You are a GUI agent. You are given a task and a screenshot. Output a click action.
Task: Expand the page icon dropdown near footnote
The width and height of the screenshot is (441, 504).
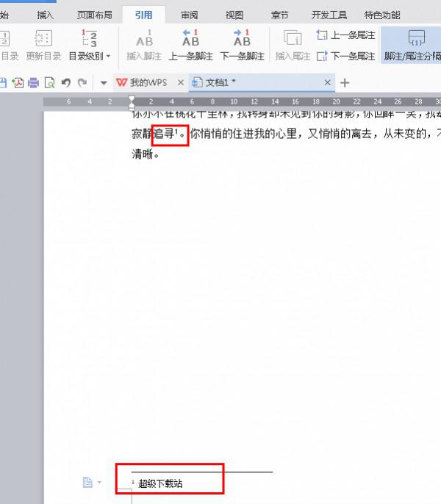pyautogui.click(x=99, y=483)
